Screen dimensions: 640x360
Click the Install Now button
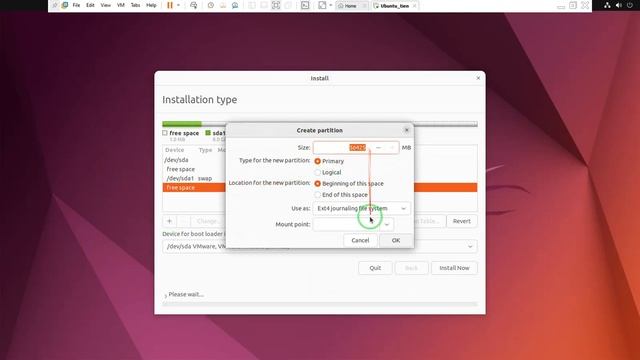coord(454,268)
